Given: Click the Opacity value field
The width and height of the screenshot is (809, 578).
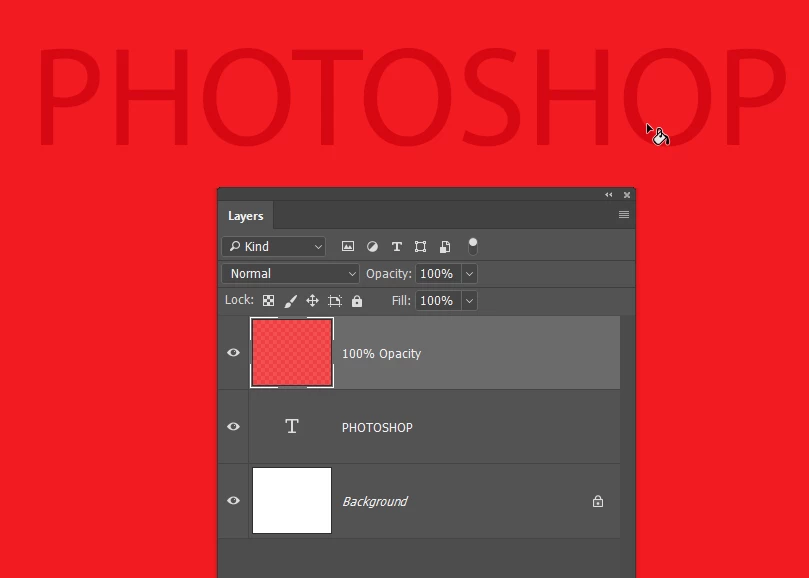Looking at the screenshot, I should [x=439, y=274].
